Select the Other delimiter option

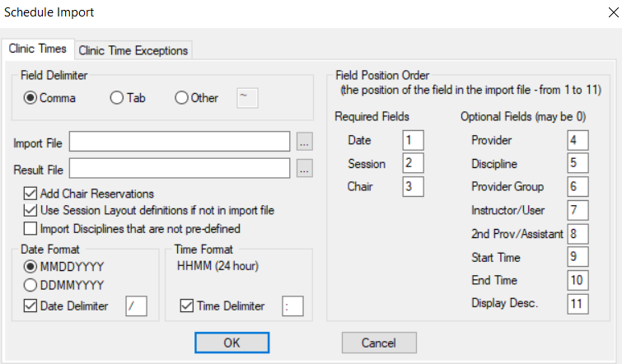(x=181, y=98)
